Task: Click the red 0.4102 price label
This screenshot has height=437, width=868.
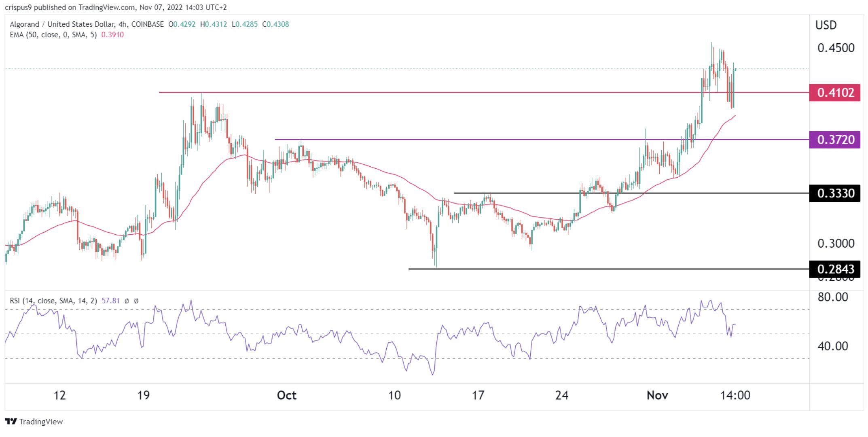Action: tap(835, 93)
